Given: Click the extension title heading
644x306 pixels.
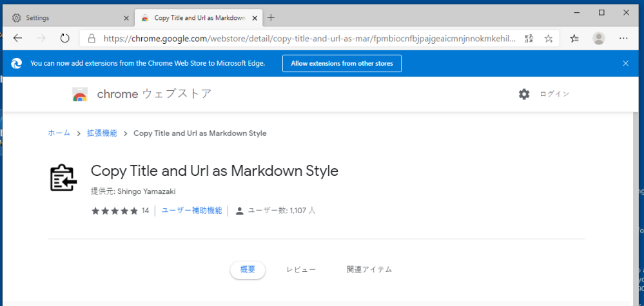Looking at the screenshot, I should (x=215, y=171).
